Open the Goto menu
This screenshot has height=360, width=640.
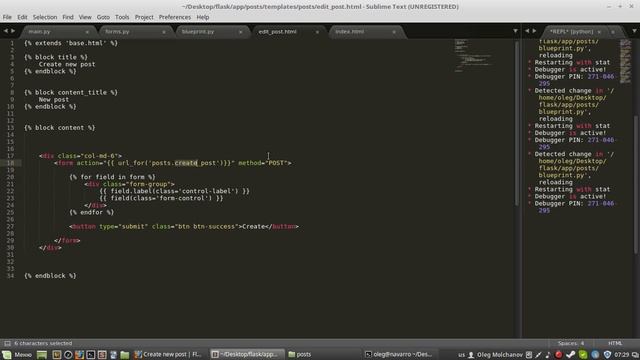pos(103,17)
